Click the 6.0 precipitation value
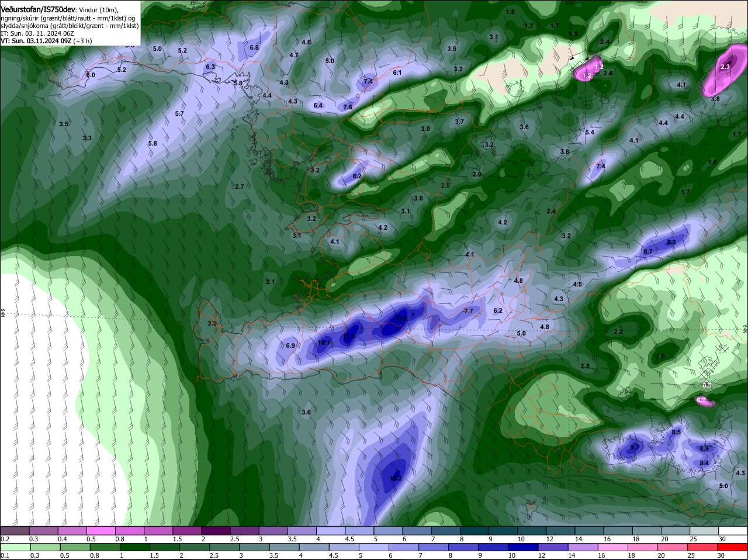Viewport: 748px width, 560px height. pos(91,75)
